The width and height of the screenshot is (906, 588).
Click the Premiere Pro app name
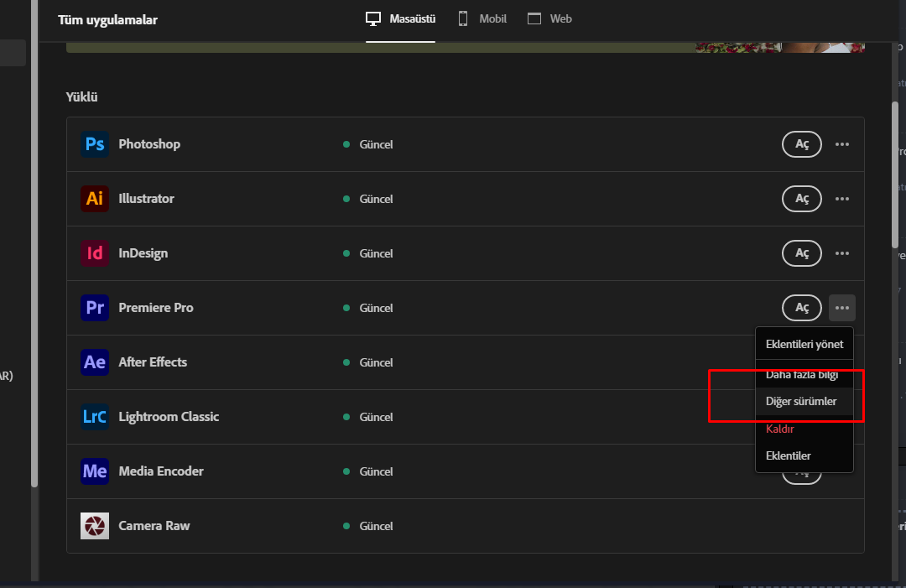tap(156, 308)
